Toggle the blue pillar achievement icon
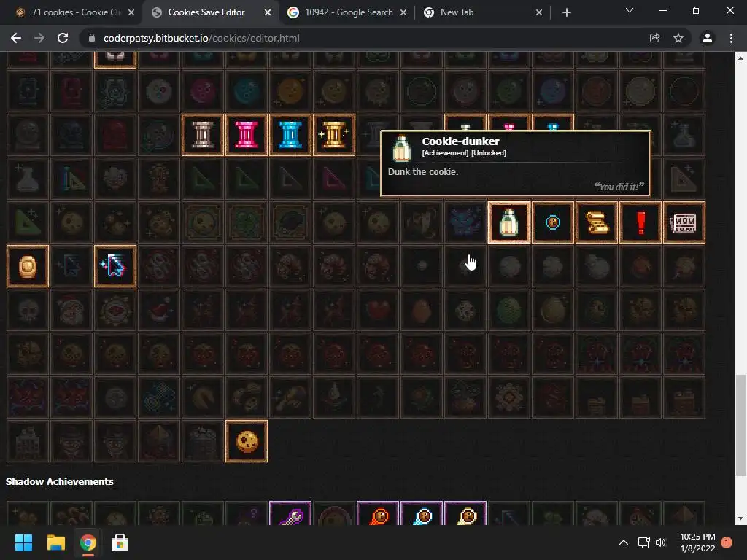Image resolution: width=747 pixels, height=560 pixels. pos(290,135)
